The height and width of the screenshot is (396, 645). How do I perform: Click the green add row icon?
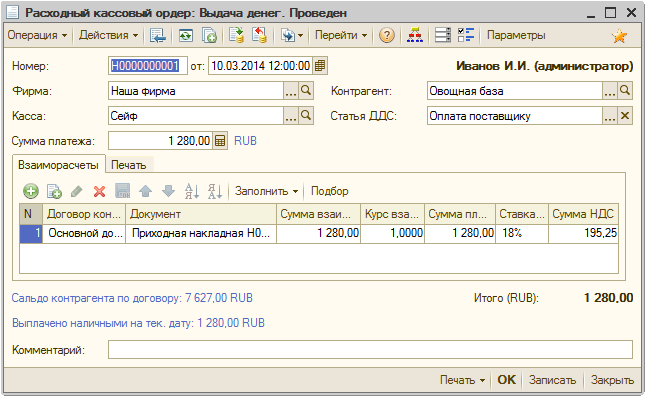[x=31, y=191]
